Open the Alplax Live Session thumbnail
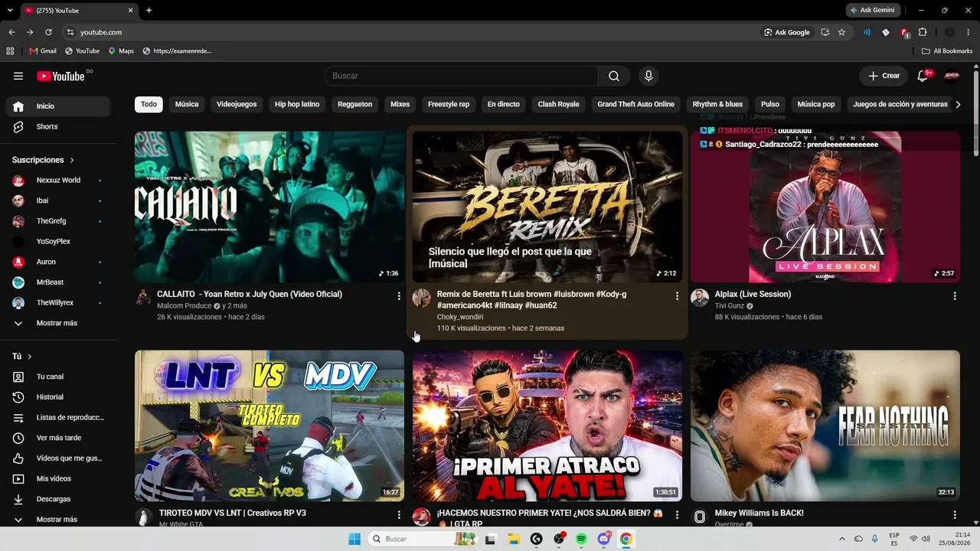 (825, 207)
